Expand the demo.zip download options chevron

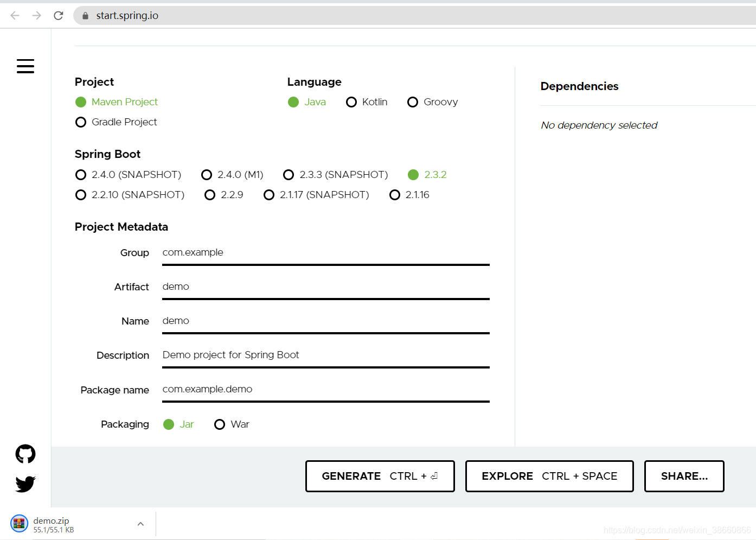coord(140,524)
